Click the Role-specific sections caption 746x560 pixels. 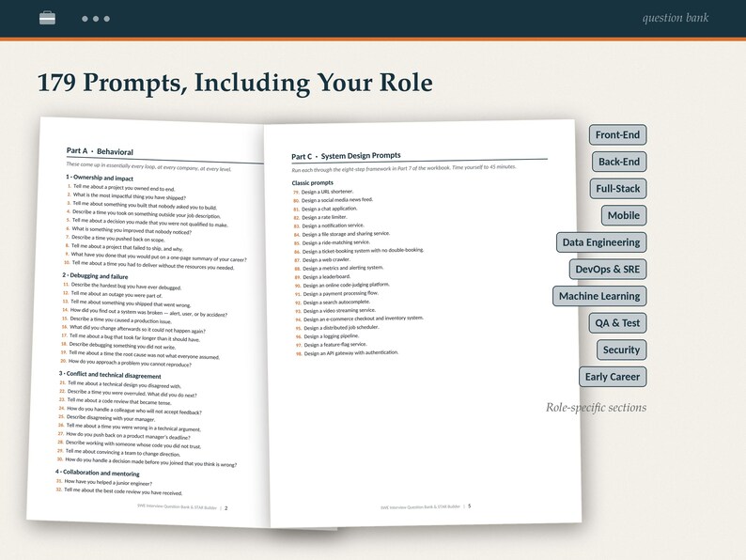[596, 408]
